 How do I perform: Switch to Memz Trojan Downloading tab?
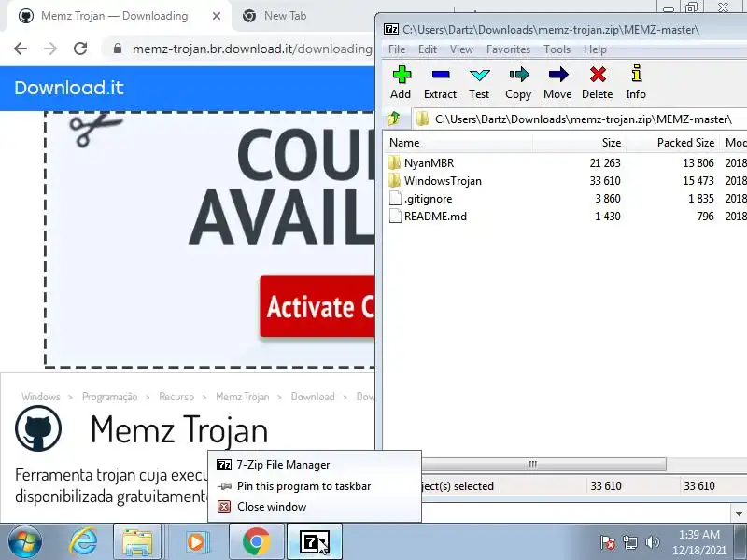coord(114,16)
